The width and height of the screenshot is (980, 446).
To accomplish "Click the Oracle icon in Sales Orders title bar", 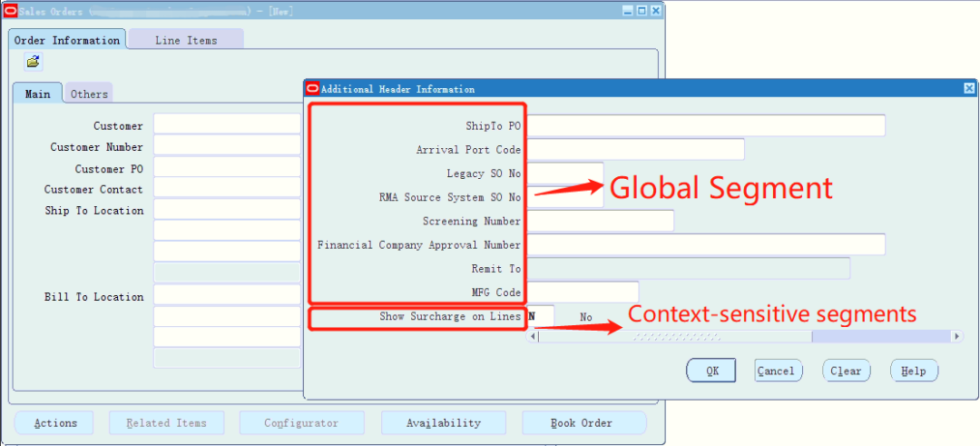I will tap(9, 11).
